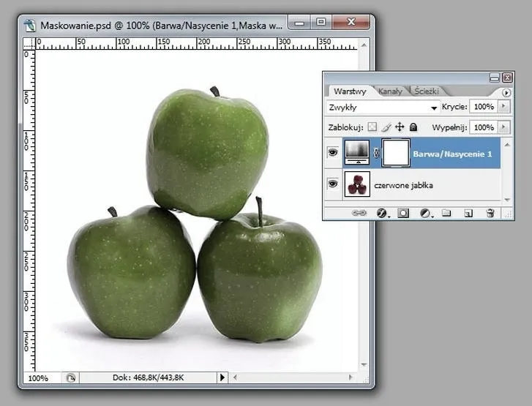532x406 pixels.
Task: Open the Layers panel flyout menu
Action: point(506,93)
